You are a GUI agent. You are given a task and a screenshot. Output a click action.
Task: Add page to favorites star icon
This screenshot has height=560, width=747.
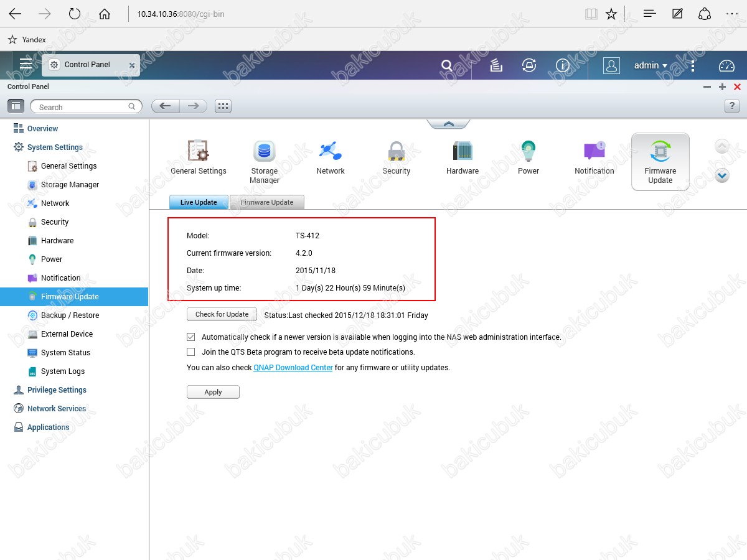[x=611, y=14]
